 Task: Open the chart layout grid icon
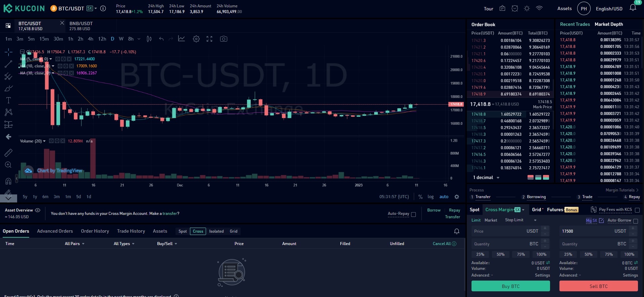(x=8, y=25)
